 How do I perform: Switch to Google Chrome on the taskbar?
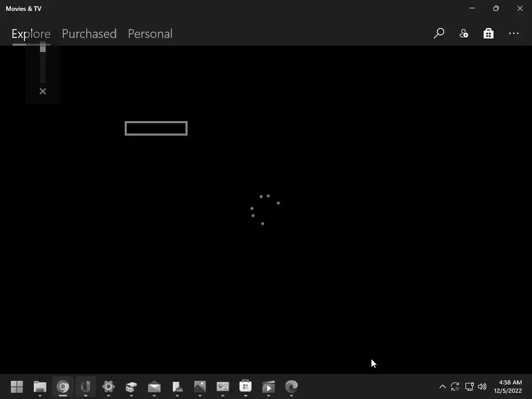click(x=63, y=387)
